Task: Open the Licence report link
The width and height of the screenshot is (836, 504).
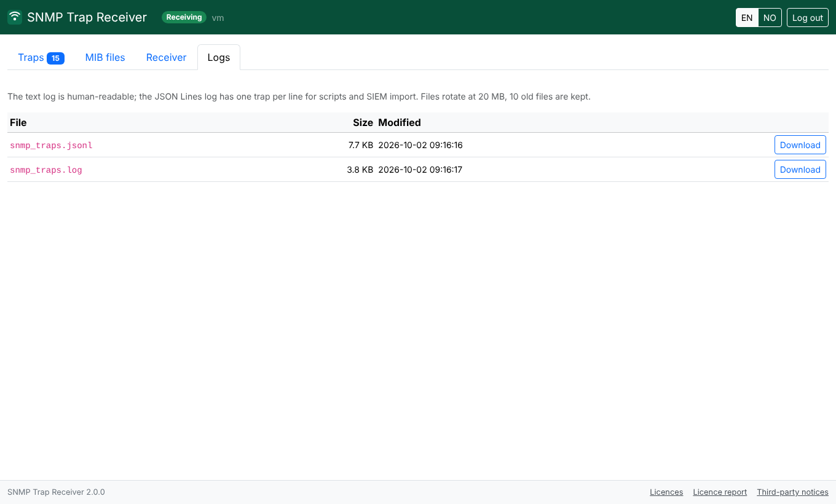Action: 720,492
